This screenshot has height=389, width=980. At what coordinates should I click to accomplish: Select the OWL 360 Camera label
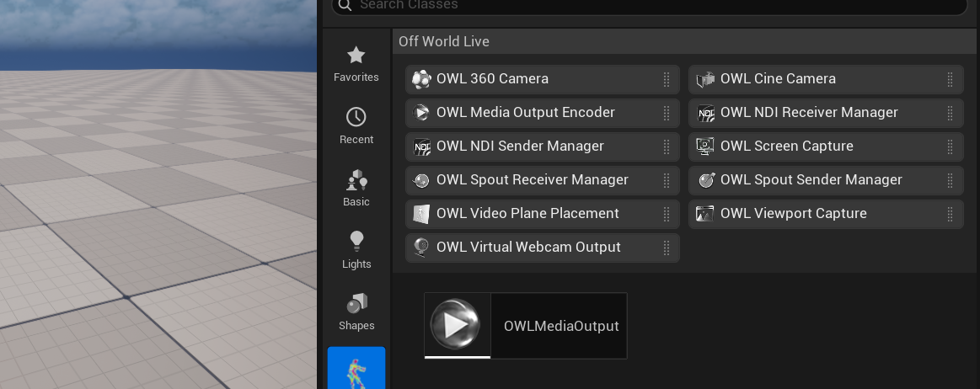point(492,78)
